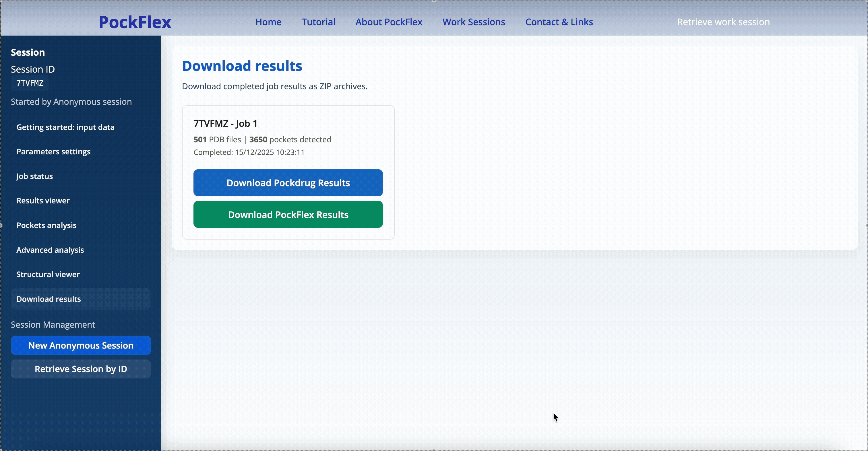Go to Parameters settings
Screen dimensions: 868x451
tap(81, 151)
